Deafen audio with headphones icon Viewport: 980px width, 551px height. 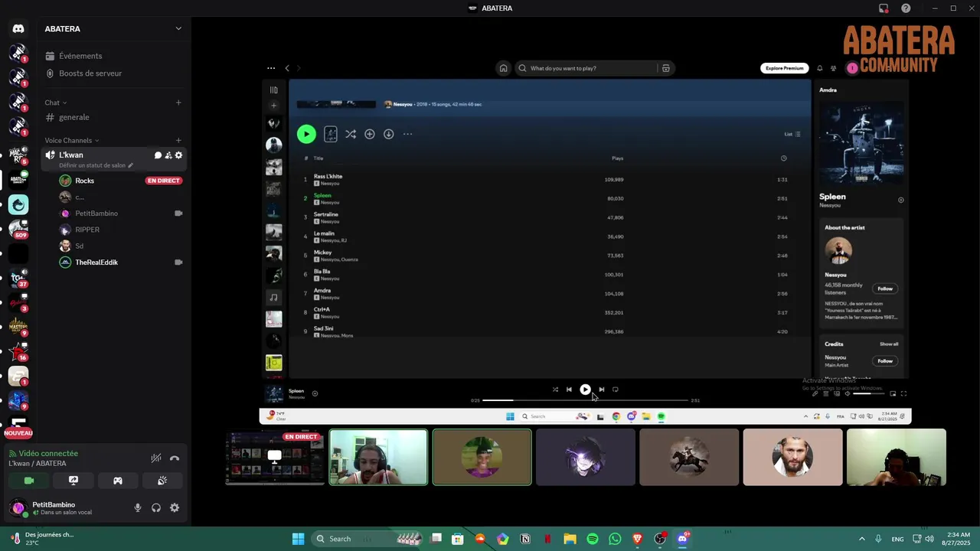[156, 507]
